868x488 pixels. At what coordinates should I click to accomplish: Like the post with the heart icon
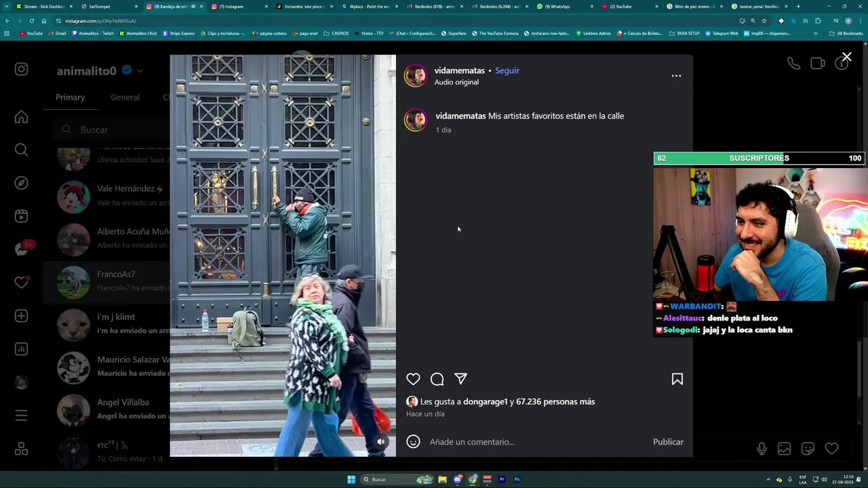413,380
